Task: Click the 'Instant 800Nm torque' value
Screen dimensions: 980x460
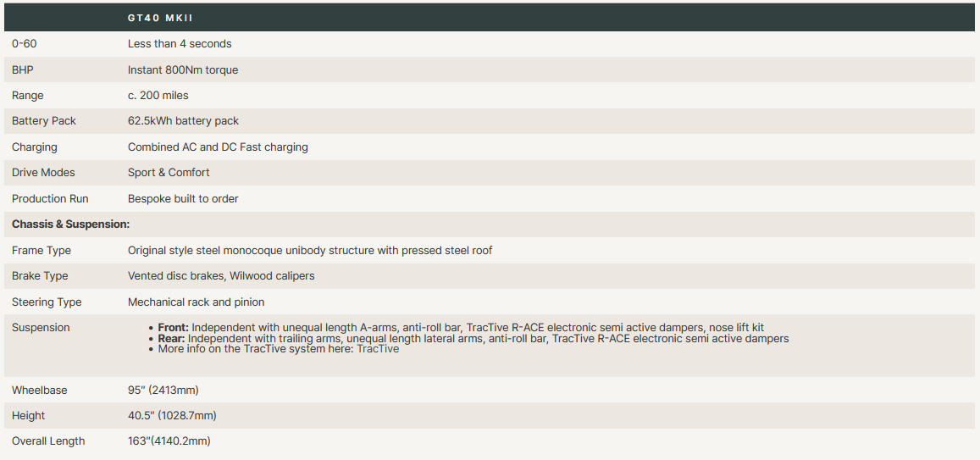Action: click(183, 69)
